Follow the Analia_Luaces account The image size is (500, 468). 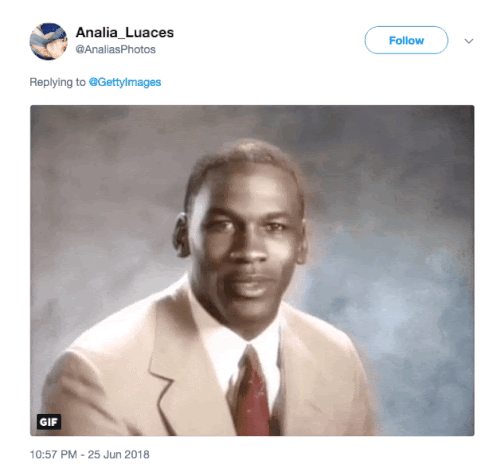[406, 40]
